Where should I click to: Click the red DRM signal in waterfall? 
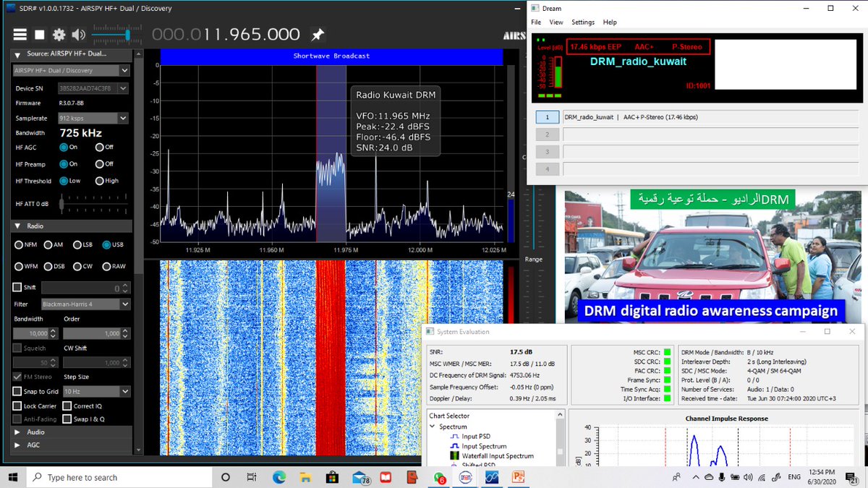[331, 357]
